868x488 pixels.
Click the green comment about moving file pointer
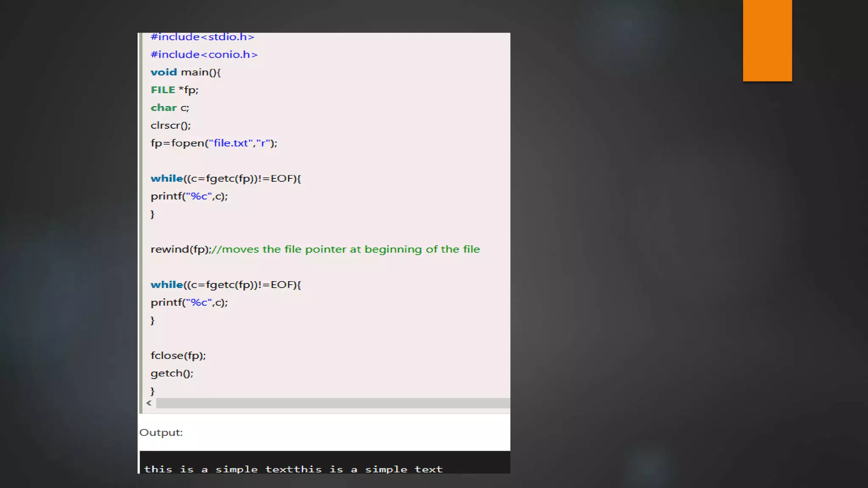pyautogui.click(x=345, y=250)
